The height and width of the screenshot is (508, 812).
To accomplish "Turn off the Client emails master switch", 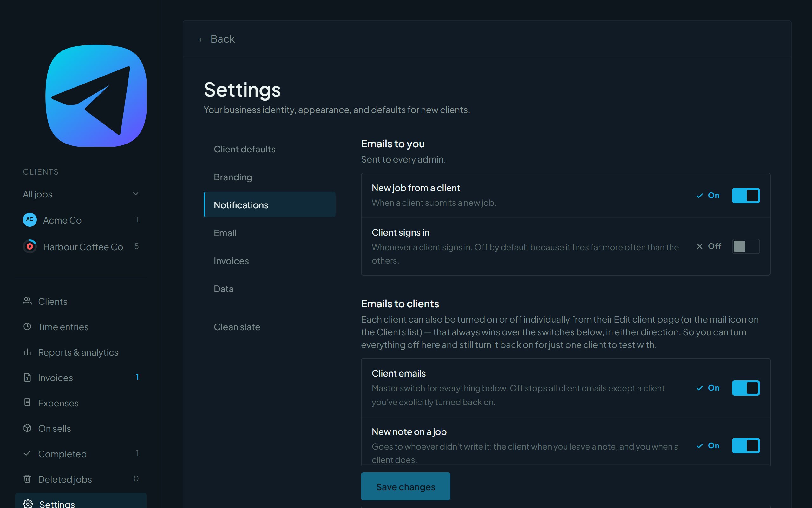I will 746,388.
